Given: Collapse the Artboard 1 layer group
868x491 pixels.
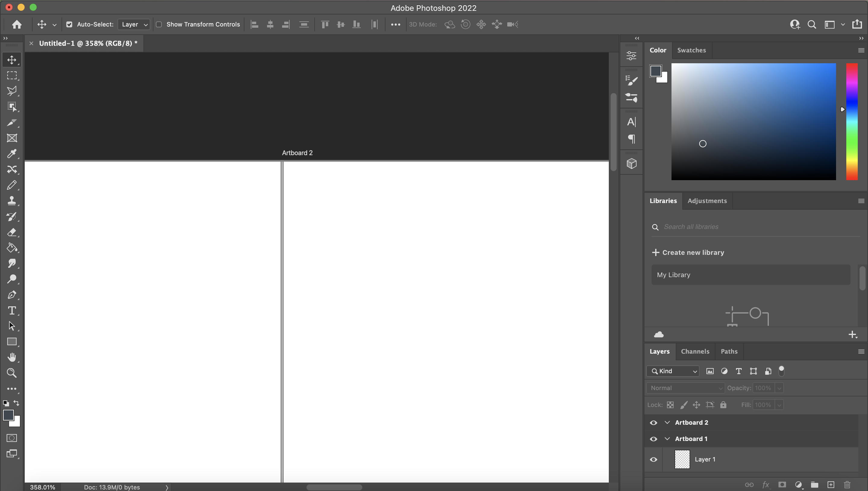Looking at the screenshot, I should 667,438.
